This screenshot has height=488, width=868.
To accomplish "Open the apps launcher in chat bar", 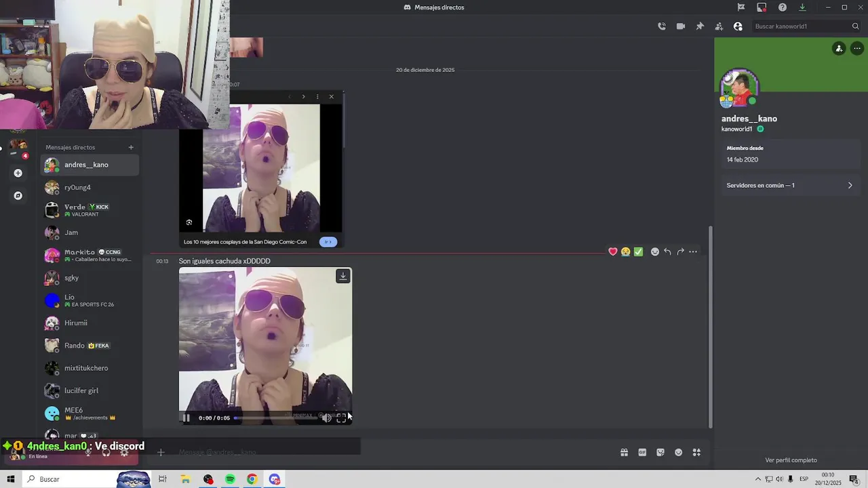I will click(x=696, y=452).
